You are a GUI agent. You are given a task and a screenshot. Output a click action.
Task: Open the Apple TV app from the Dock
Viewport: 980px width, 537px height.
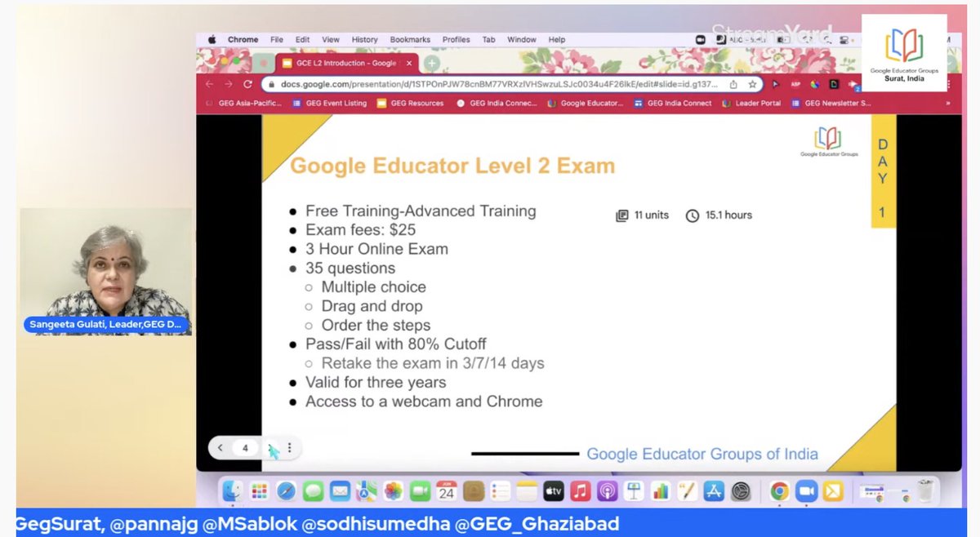553,491
